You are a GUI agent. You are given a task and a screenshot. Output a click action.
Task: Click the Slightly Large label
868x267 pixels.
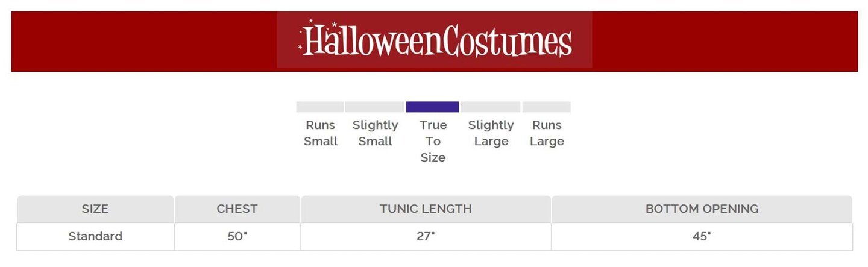click(x=491, y=133)
